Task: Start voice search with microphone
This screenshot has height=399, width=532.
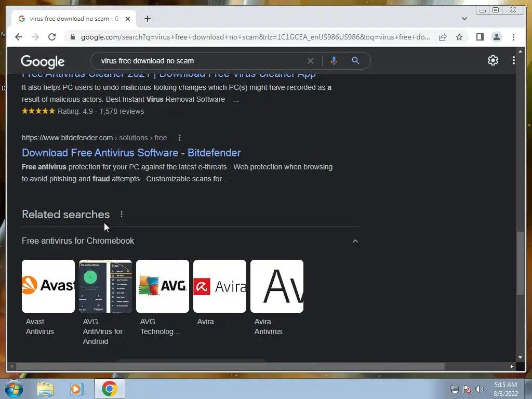Action: (334, 61)
